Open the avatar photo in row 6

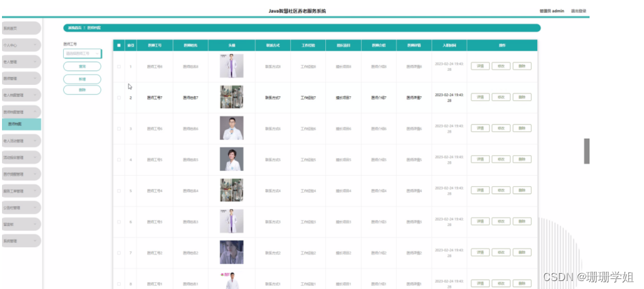coord(232,221)
